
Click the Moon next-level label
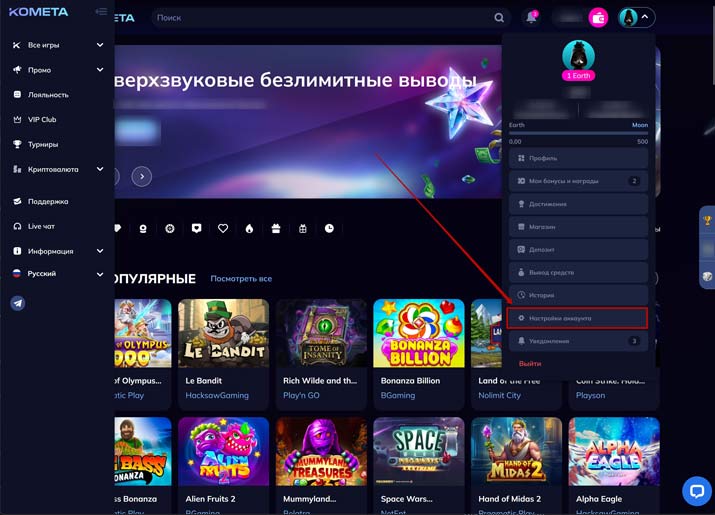[640, 125]
